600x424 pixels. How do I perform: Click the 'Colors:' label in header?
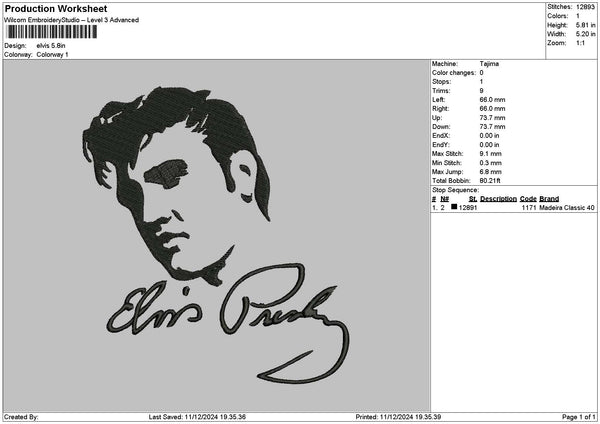click(558, 16)
